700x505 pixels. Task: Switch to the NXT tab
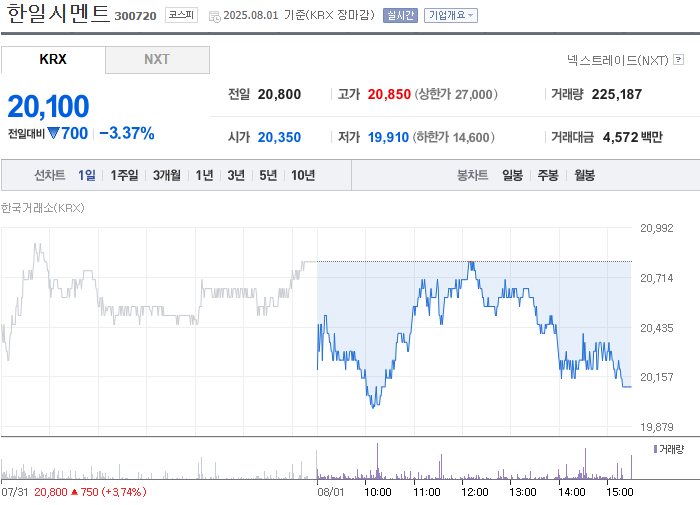[x=157, y=59]
